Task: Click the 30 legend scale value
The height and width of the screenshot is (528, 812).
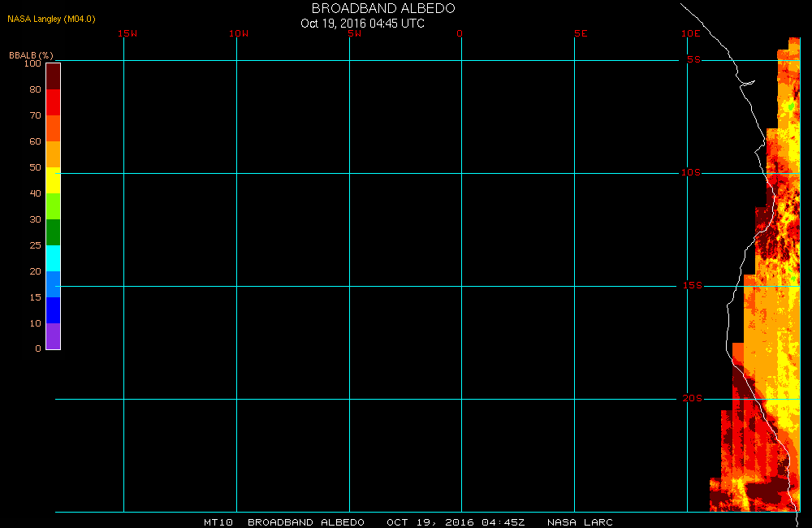Action: coord(35,219)
